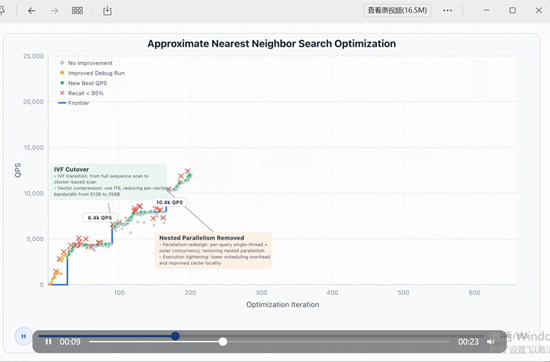The width and height of the screenshot is (550, 362).
Task: Click the 'Frontier' legend entry
Action: (x=74, y=103)
